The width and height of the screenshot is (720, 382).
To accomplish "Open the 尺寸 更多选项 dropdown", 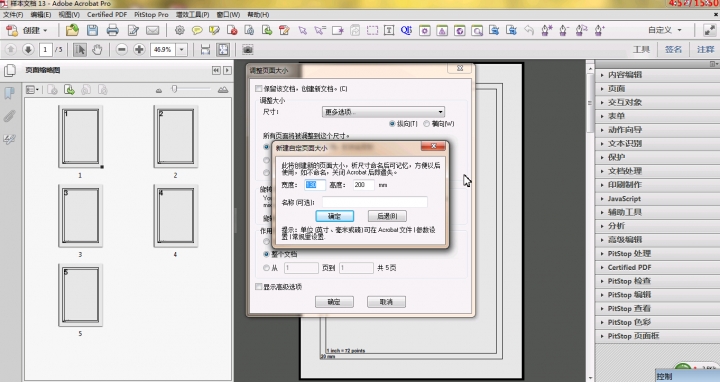I will pyautogui.click(x=383, y=112).
